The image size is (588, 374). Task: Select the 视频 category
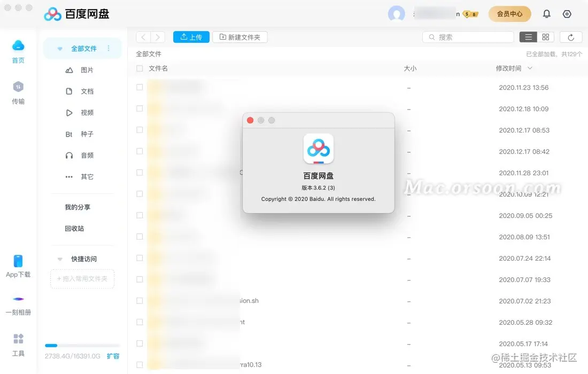[80, 113]
